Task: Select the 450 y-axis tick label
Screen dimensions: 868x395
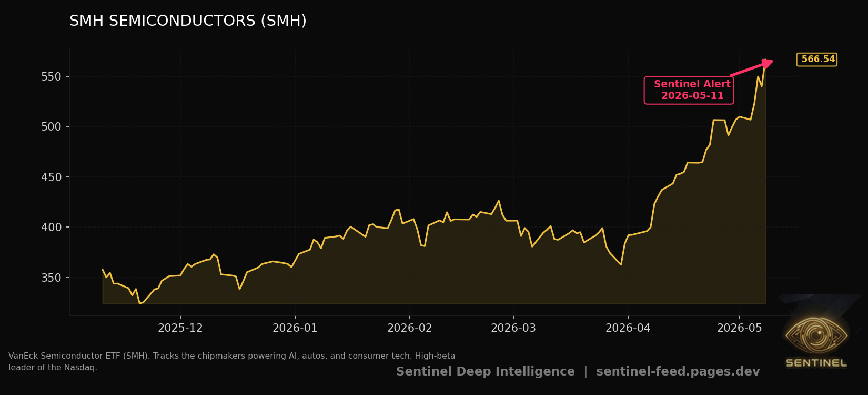Action: pos(51,177)
